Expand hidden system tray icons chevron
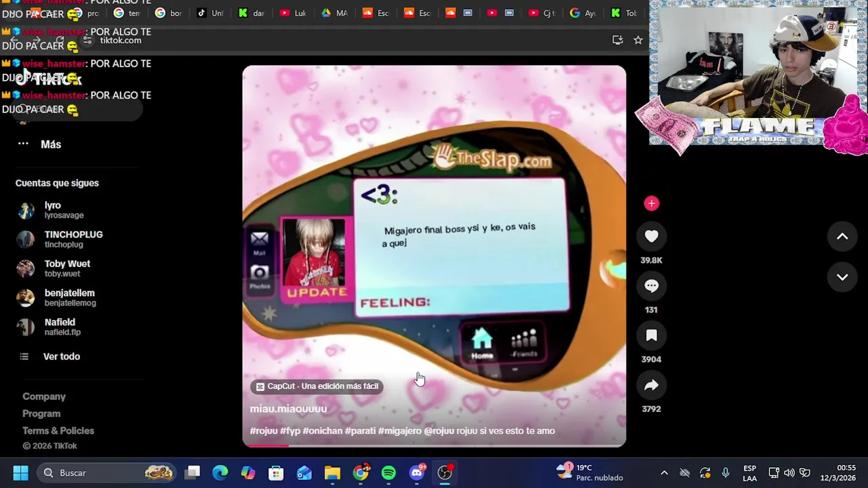 [x=664, y=472]
